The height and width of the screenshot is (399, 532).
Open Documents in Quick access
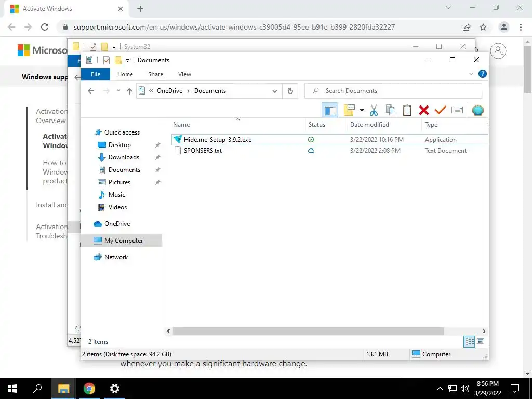tap(124, 170)
